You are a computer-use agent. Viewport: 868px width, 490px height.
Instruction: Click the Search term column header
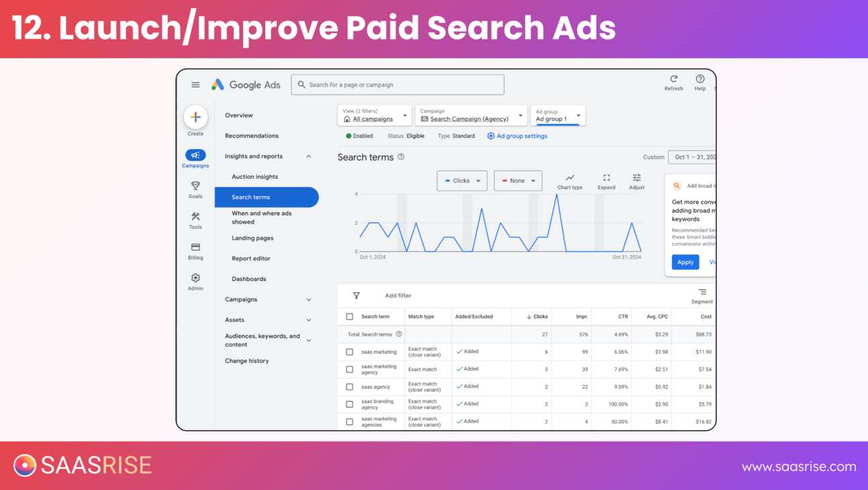376,317
